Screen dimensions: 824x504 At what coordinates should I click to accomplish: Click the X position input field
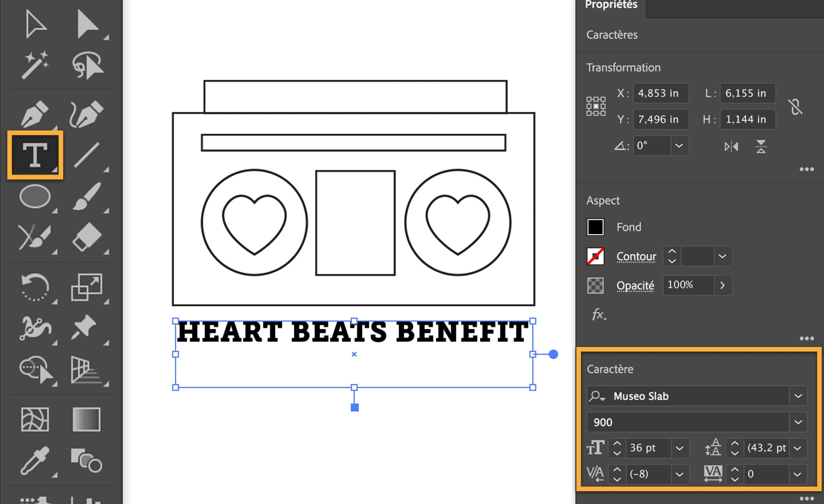[661, 93]
